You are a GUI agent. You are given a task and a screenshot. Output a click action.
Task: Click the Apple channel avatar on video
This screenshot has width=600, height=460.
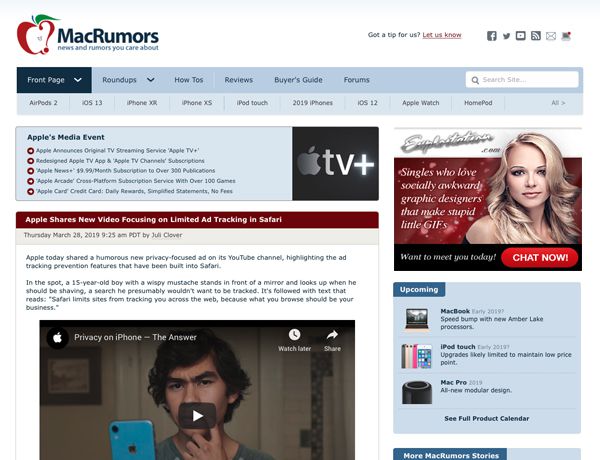click(57, 338)
